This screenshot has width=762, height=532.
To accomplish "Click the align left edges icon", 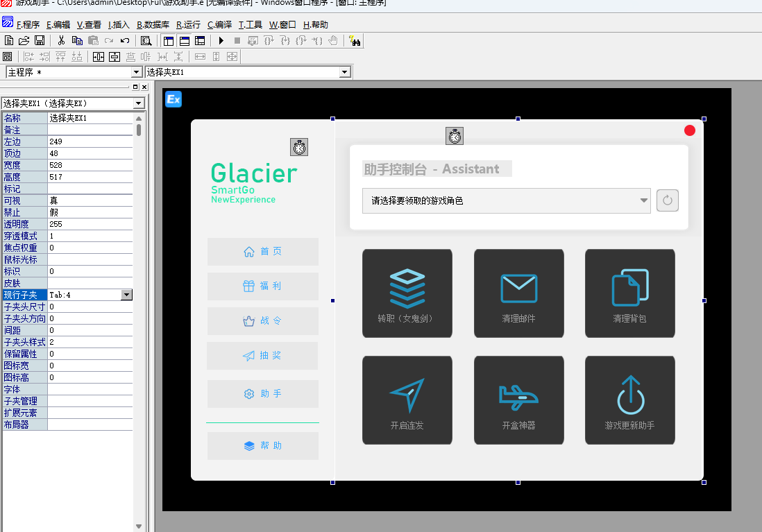I will [x=28, y=57].
